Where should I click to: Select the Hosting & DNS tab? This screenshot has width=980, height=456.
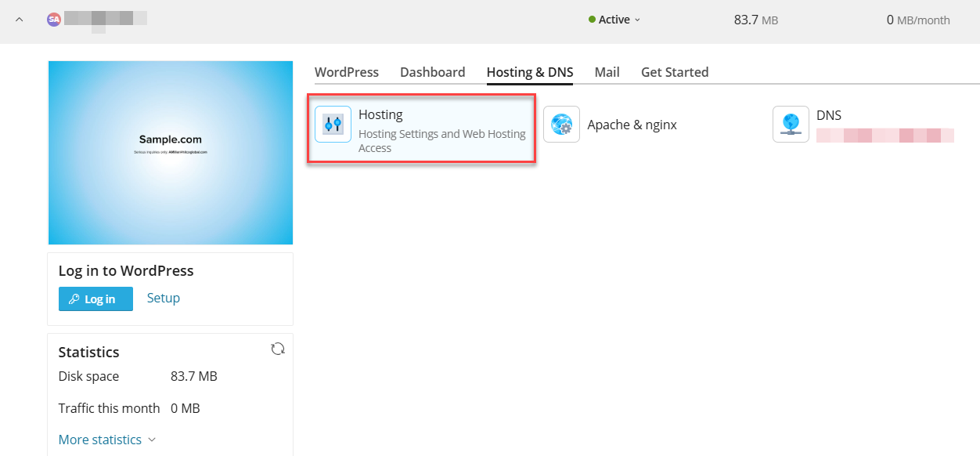(x=530, y=72)
